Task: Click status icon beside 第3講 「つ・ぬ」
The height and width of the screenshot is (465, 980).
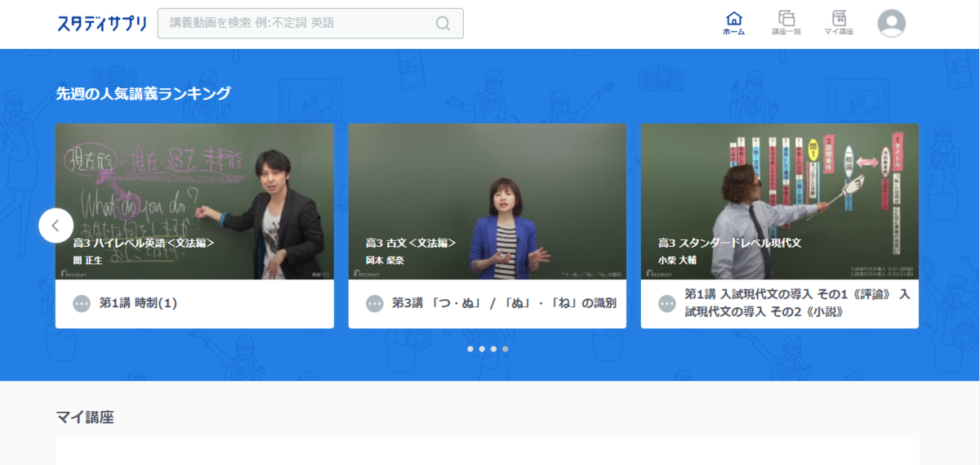Action: (x=375, y=303)
